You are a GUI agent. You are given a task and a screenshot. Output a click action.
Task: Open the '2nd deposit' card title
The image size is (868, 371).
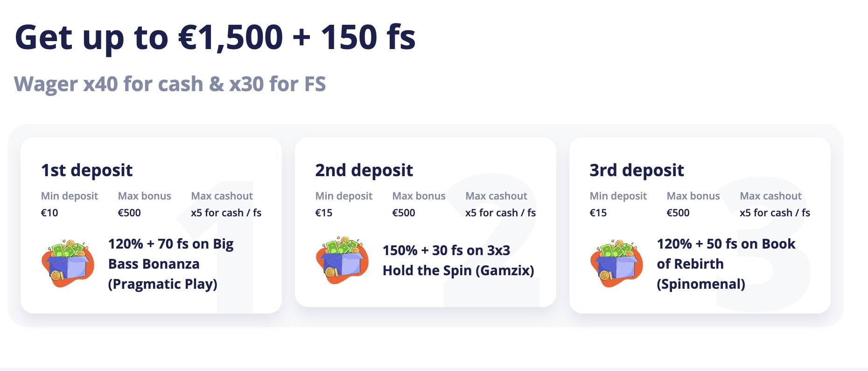coord(364,170)
